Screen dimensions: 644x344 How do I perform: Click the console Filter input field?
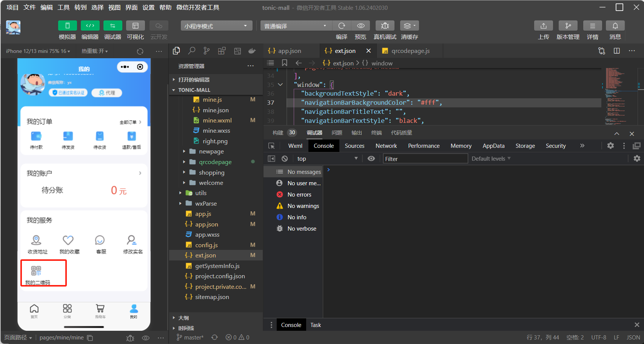pos(425,159)
